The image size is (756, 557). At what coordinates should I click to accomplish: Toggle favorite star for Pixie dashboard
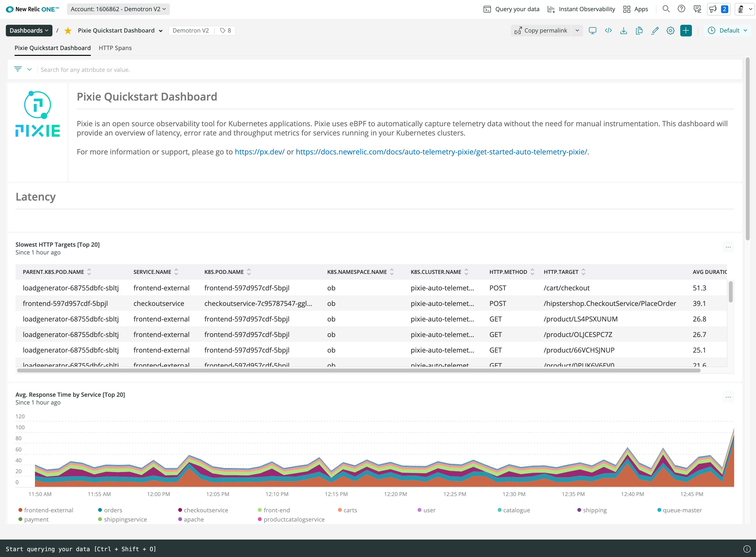click(x=68, y=31)
